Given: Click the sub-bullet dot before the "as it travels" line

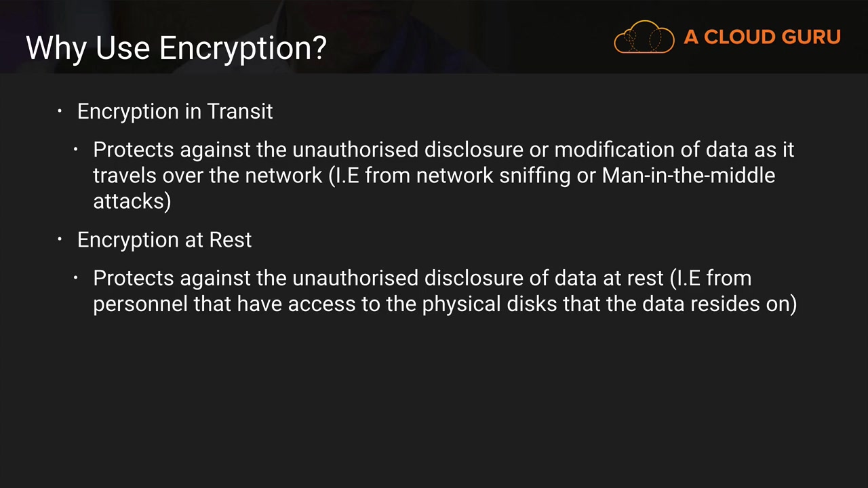Looking at the screenshot, I should click(76, 149).
